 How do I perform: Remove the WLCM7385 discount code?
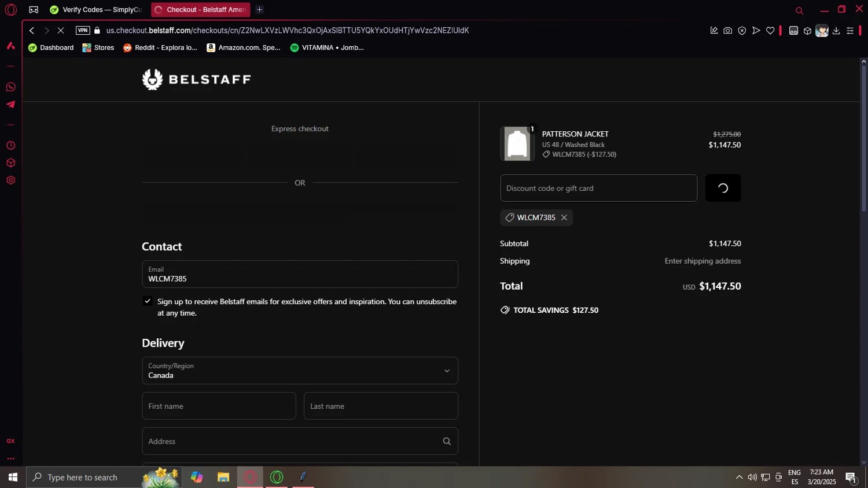(x=564, y=217)
